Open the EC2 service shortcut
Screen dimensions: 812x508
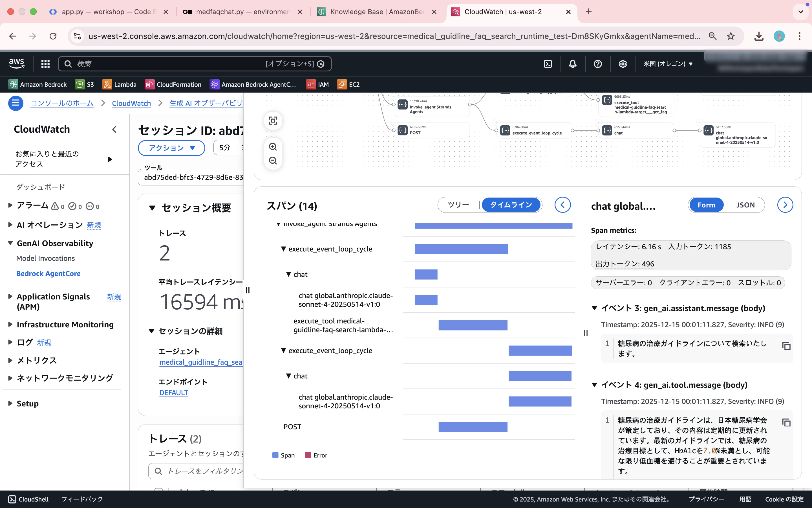(348, 84)
